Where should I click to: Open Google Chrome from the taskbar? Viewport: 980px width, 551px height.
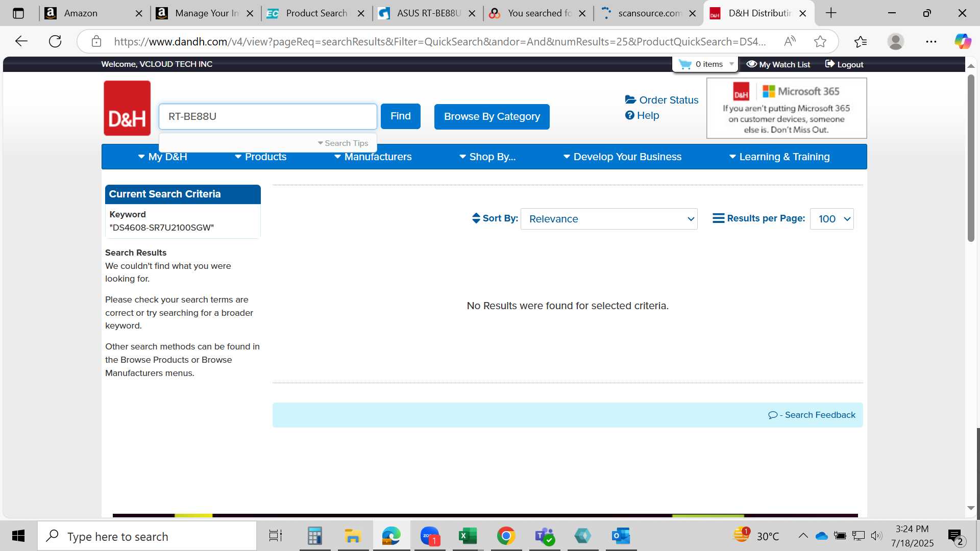click(506, 536)
